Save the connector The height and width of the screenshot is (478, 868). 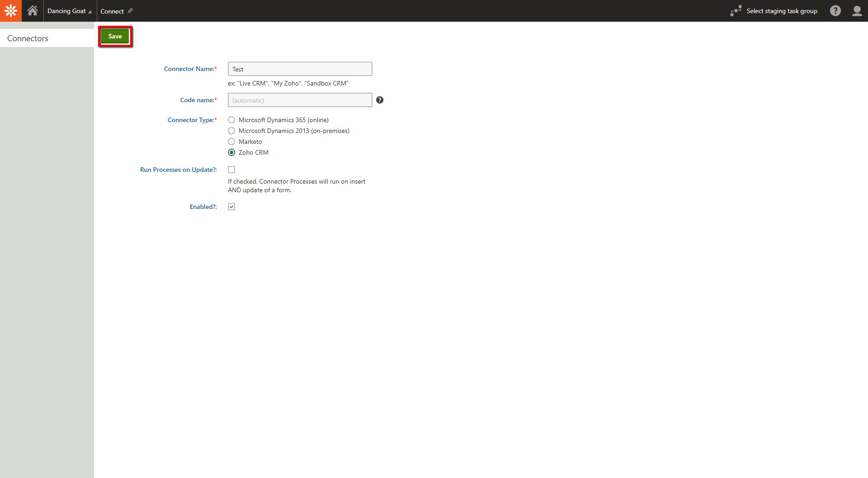coord(115,36)
